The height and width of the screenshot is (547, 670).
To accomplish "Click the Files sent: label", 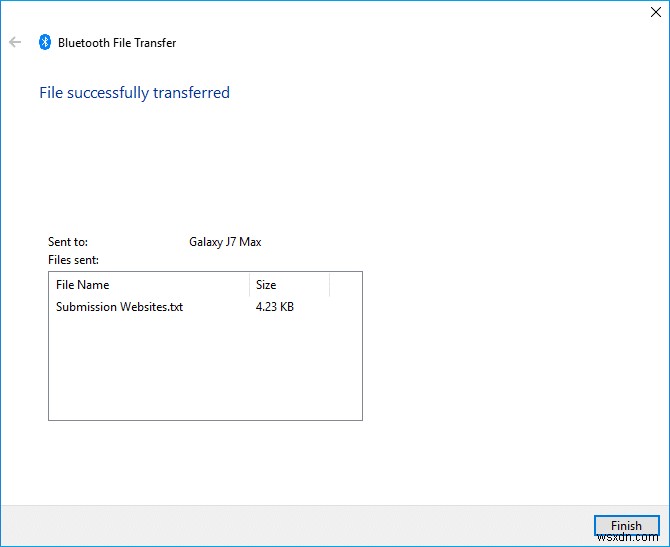I will coord(73,260).
